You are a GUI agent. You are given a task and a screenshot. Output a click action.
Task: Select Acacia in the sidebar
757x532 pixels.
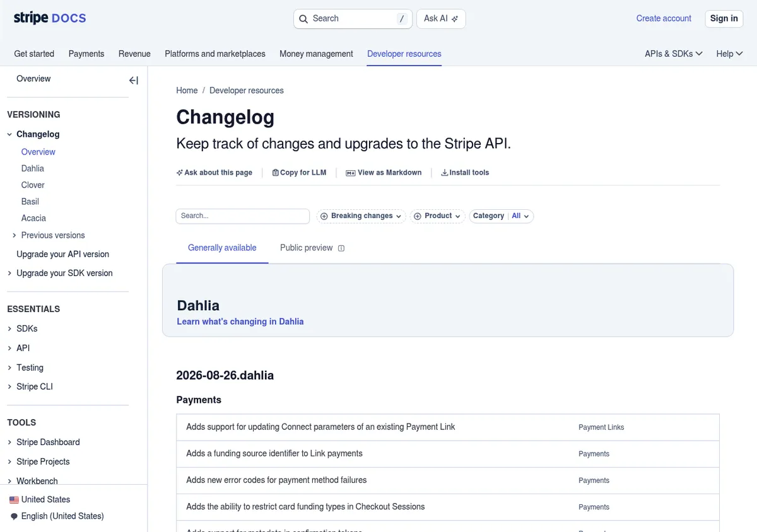33,218
